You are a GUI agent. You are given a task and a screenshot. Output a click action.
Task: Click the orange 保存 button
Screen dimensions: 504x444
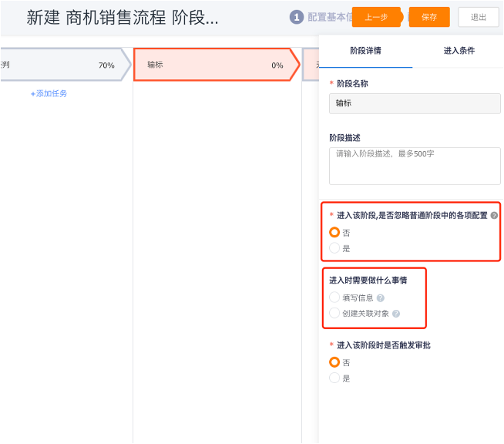pyautogui.click(x=429, y=17)
